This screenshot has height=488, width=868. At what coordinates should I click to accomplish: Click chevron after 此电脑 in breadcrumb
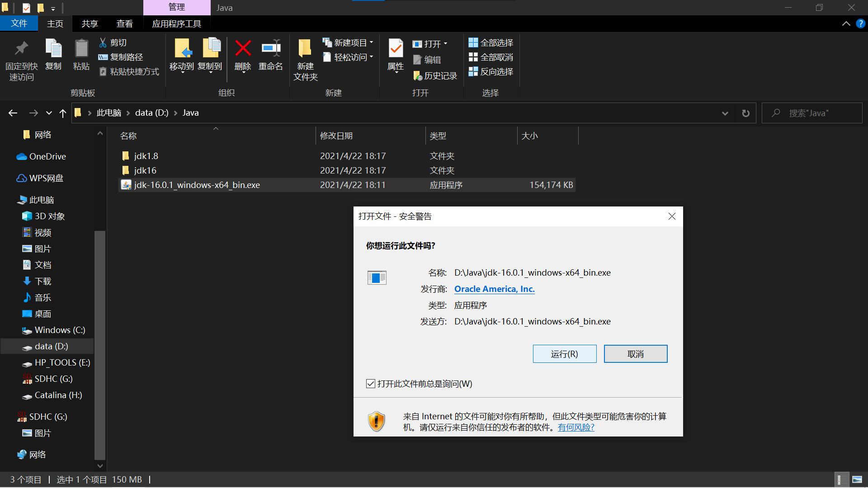128,113
